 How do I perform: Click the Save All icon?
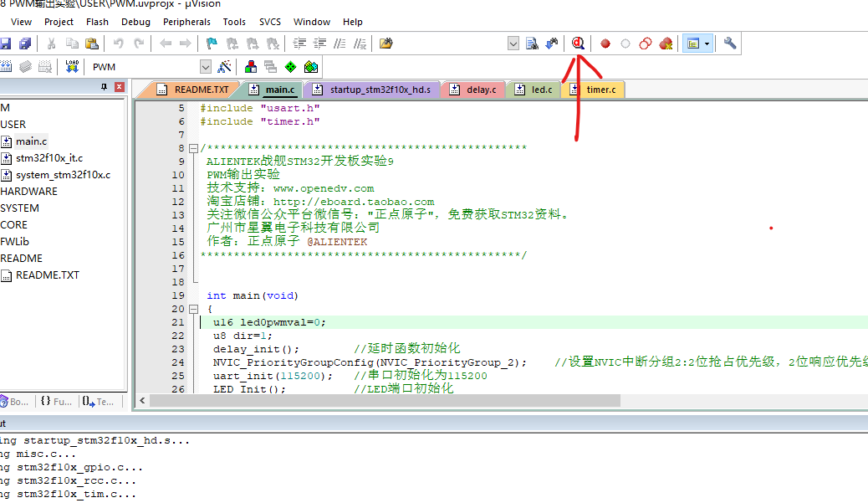pyautogui.click(x=25, y=44)
